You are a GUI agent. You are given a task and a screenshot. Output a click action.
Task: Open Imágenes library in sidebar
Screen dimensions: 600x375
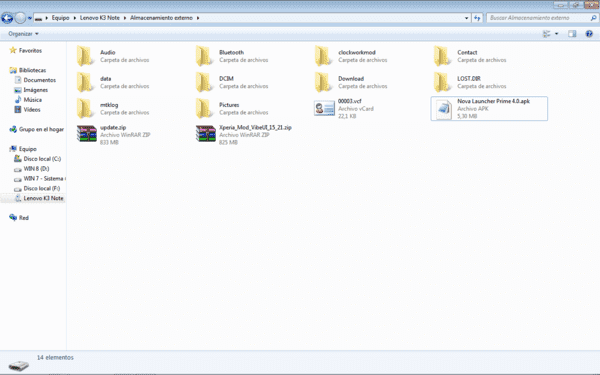[36, 90]
